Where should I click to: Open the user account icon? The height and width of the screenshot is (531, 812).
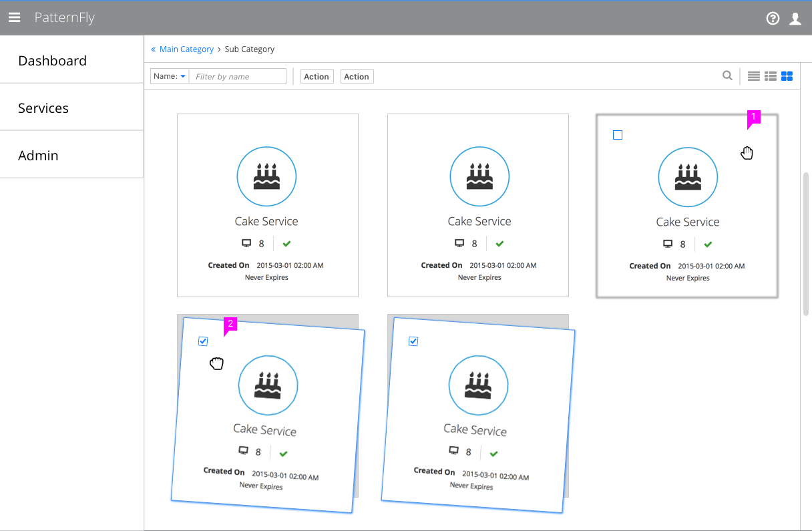(795, 19)
